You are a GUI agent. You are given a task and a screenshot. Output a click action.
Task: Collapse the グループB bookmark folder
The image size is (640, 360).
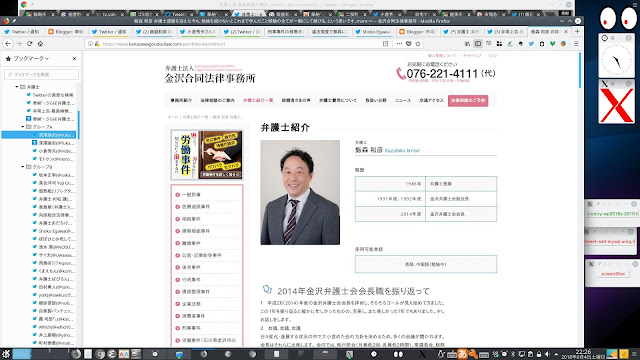tap(23, 167)
